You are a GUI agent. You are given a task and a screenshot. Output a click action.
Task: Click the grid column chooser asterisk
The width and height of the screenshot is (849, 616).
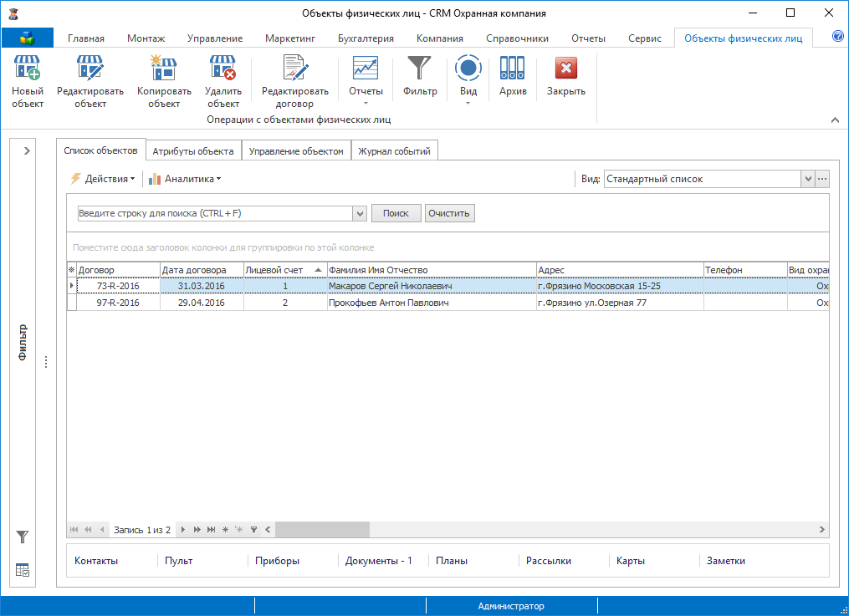coord(71,269)
